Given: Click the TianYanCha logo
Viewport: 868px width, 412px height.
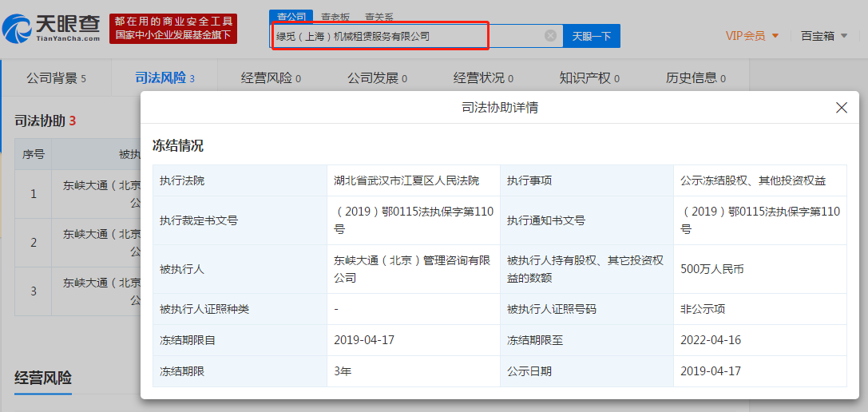Looking at the screenshot, I should coord(51,28).
